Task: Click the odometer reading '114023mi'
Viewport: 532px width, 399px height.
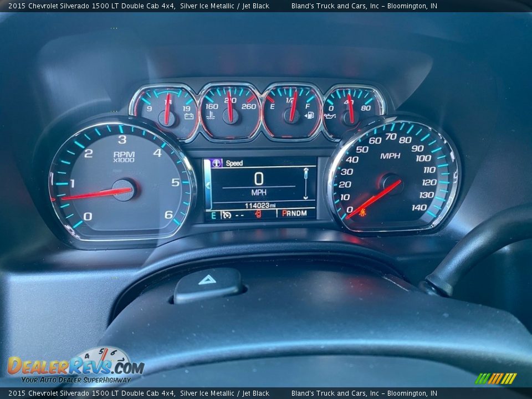Action: [x=260, y=206]
